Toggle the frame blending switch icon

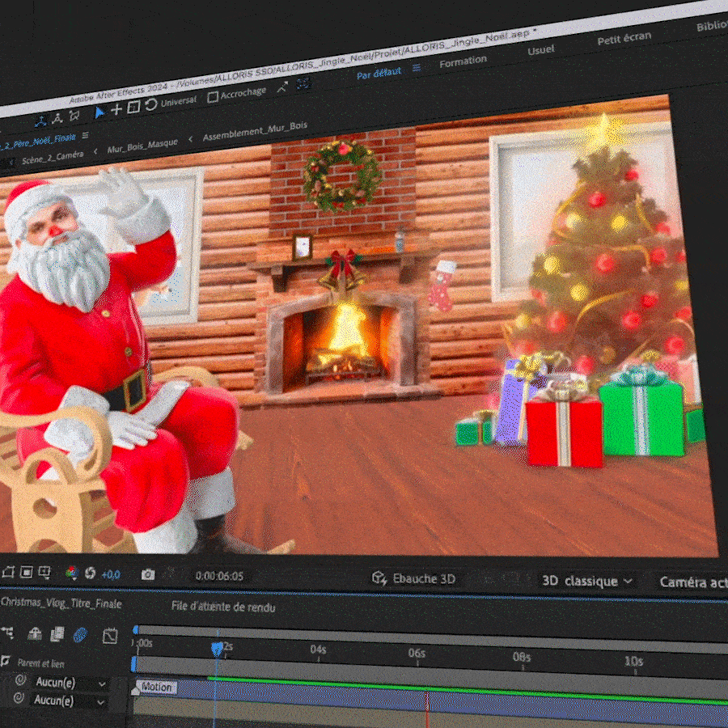57,635
